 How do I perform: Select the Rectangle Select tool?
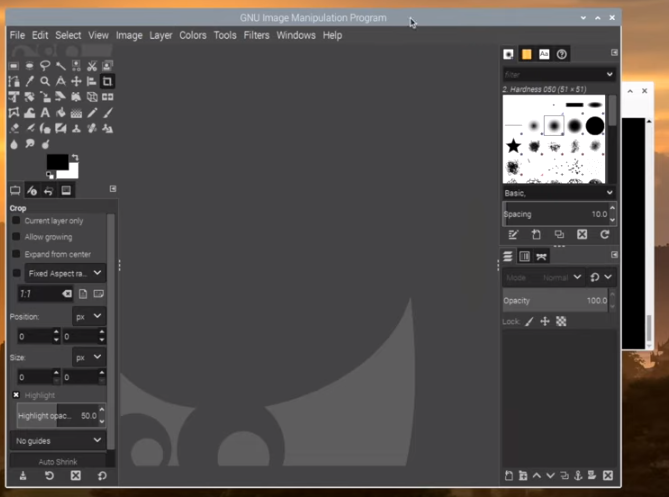[x=14, y=66]
